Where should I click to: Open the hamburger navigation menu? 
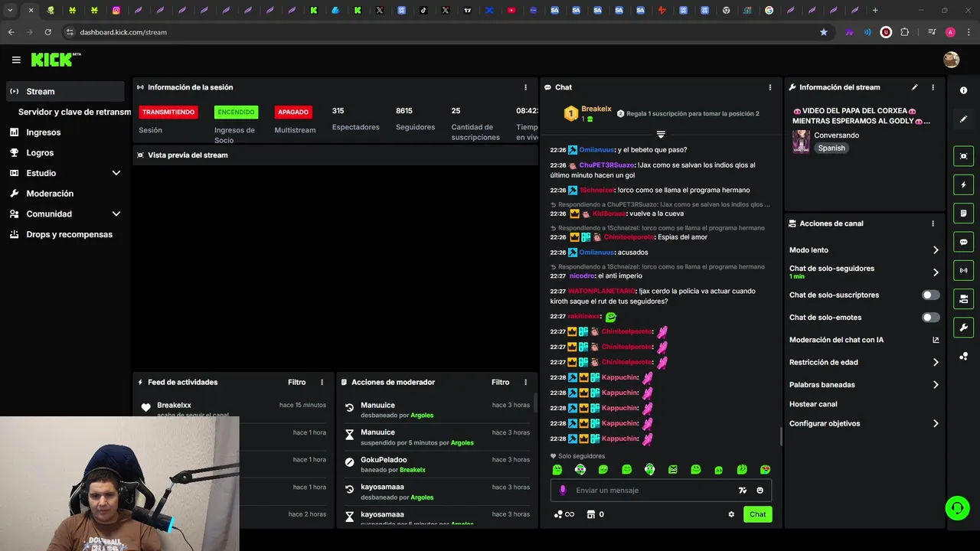(16, 60)
